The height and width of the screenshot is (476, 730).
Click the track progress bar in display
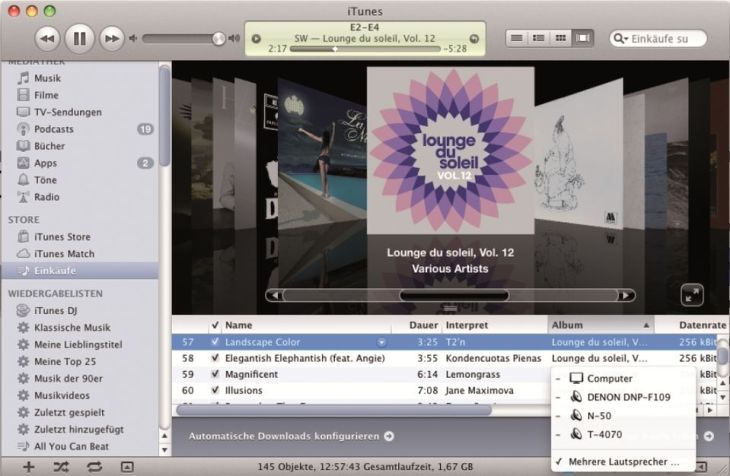(365, 48)
